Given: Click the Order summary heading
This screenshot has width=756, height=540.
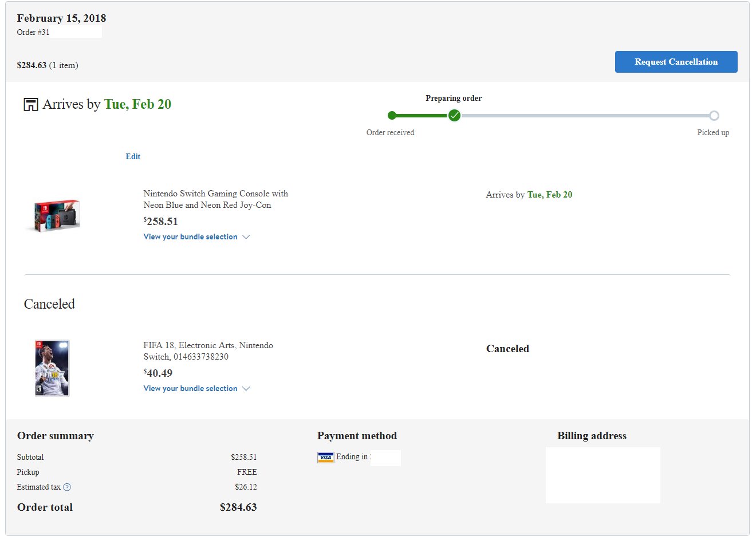Looking at the screenshot, I should (56, 436).
